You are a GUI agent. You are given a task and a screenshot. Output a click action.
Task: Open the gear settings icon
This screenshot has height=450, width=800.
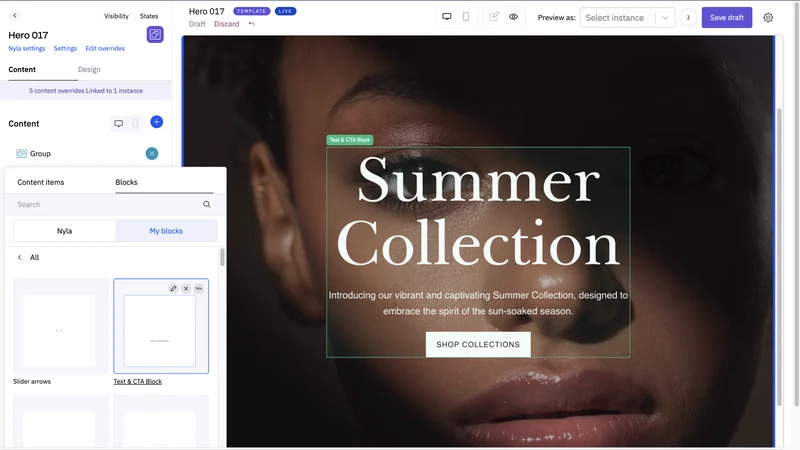768,18
